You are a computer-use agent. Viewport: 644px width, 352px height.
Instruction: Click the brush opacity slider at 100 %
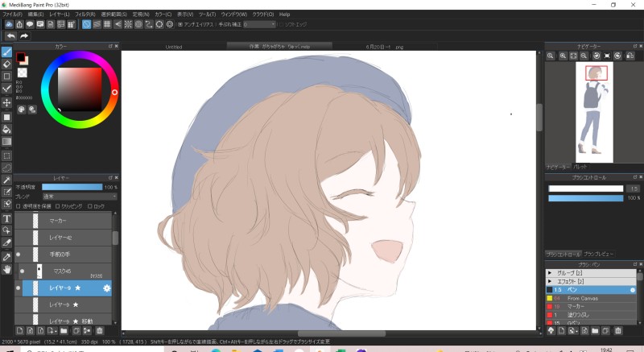coord(586,198)
